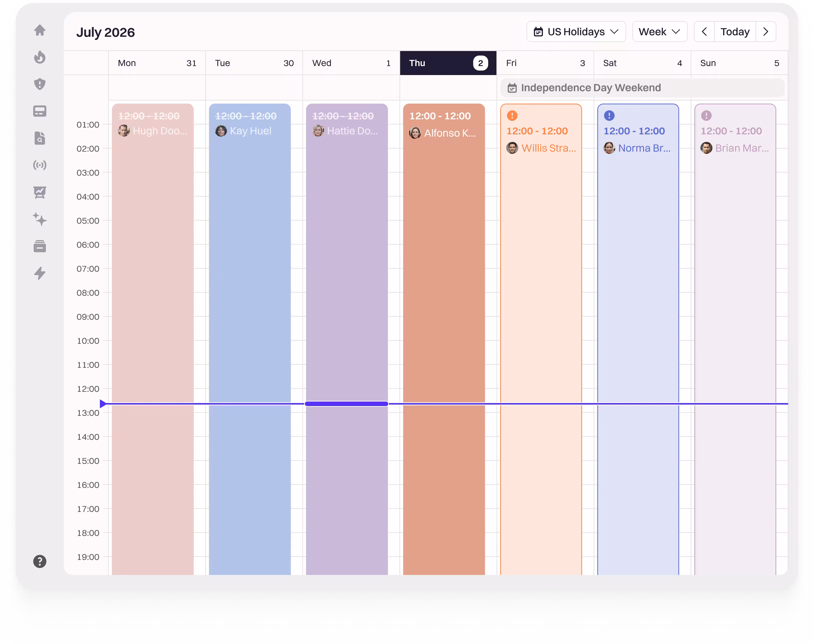This screenshot has width=814, height=644.
Task: Select the sparkles icon in the sidebar
Action: 40,219
